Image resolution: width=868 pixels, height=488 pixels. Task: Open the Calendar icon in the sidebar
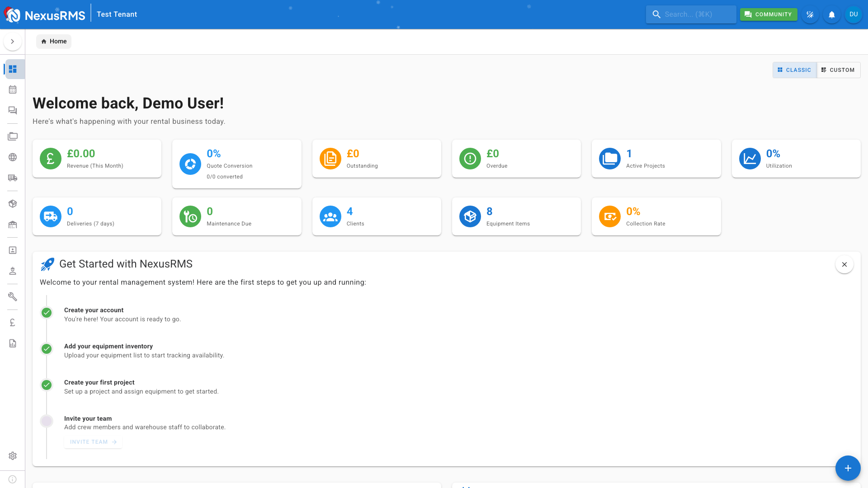tap(13, 89)
